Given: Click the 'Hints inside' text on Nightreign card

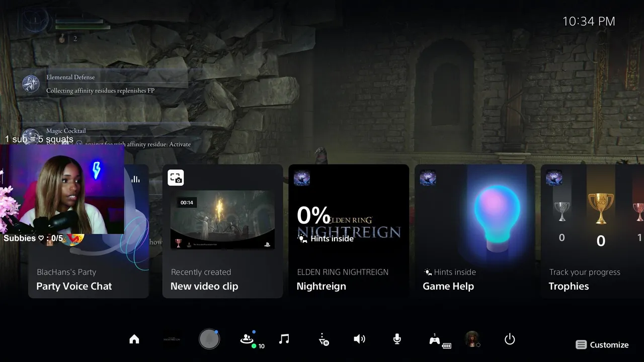Looking at the screenshot, I should pos(332,239).
